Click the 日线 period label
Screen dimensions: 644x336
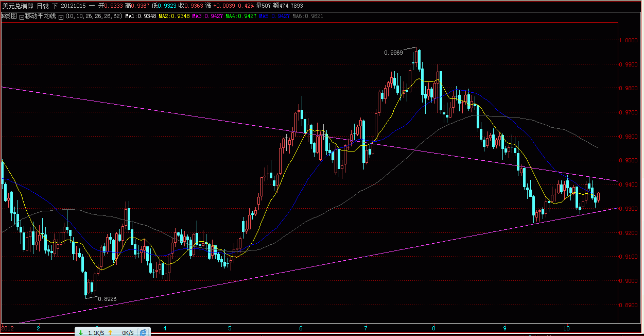pyautogui.click(x=43, y=6)
